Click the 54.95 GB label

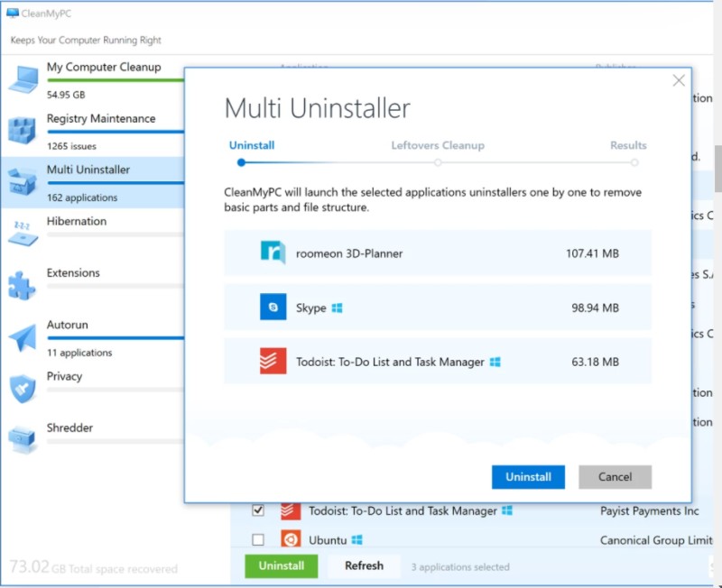click(66, 95)
